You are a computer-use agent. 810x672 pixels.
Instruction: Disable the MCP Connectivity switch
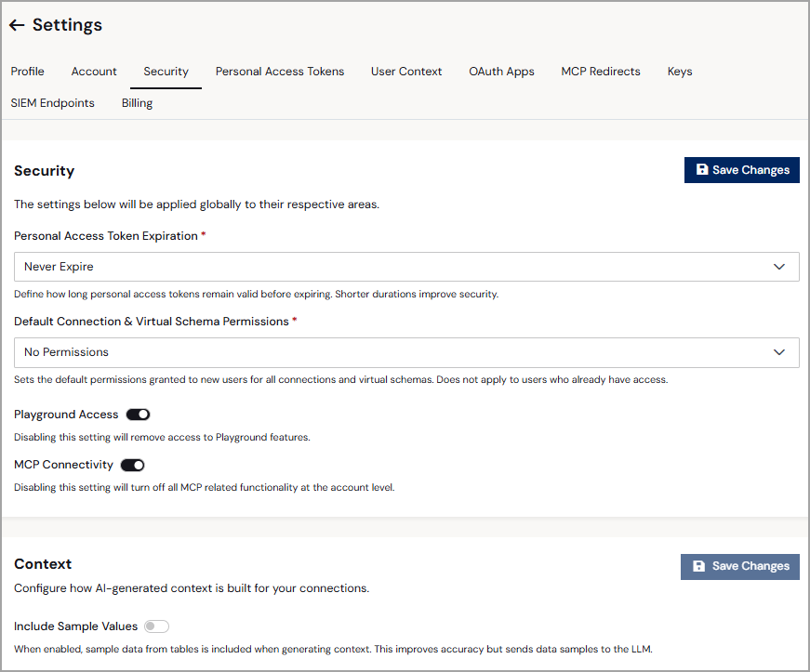133,465
